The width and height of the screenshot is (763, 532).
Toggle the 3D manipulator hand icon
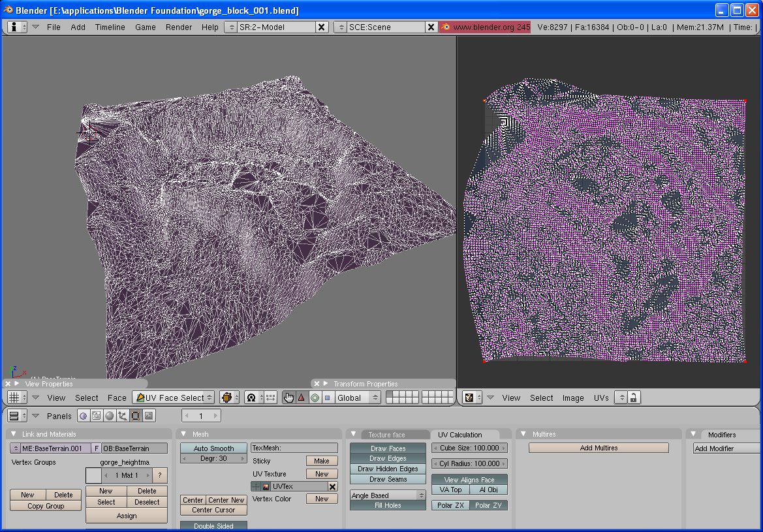(x=289, y=398)
